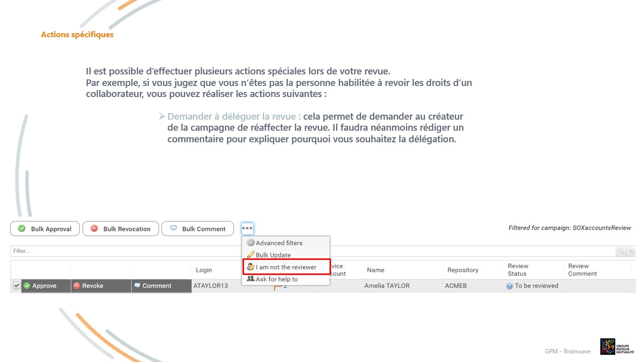Sort by the Repository column header
Viewport: 644px width, 362px height.
(x=462, y=270)
